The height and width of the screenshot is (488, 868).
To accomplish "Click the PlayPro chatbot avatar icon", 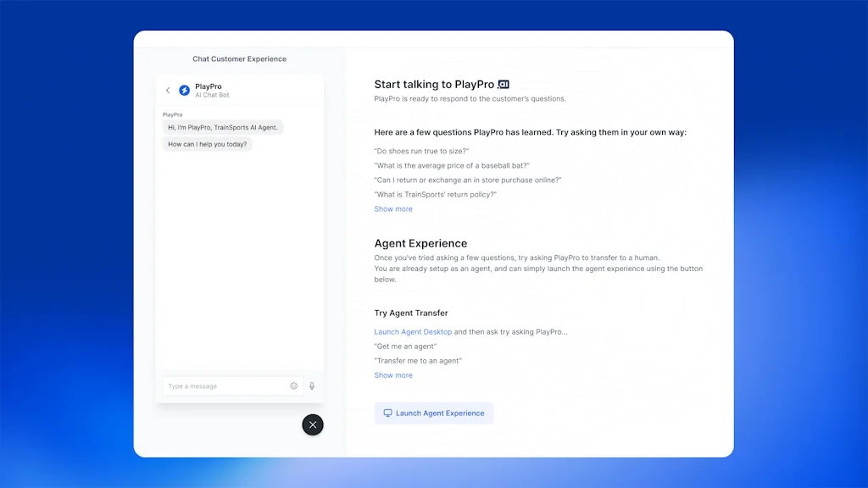I will click(184, 90).
